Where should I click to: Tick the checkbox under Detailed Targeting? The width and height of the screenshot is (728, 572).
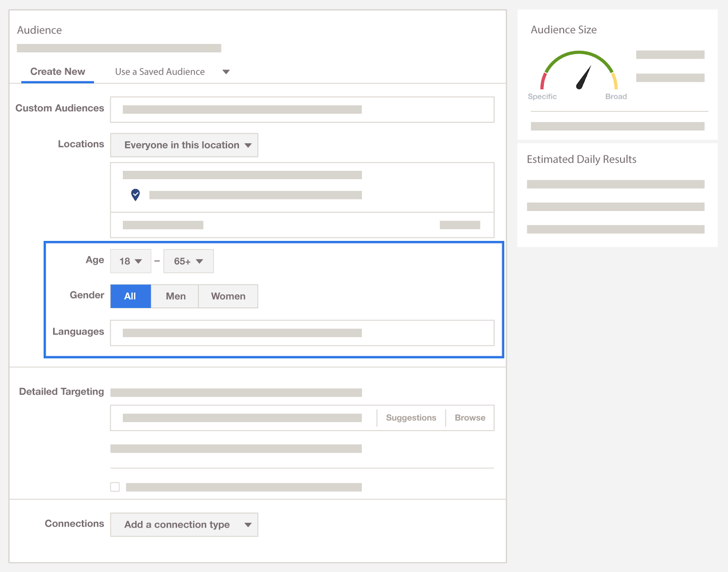[x=115, y=487]
